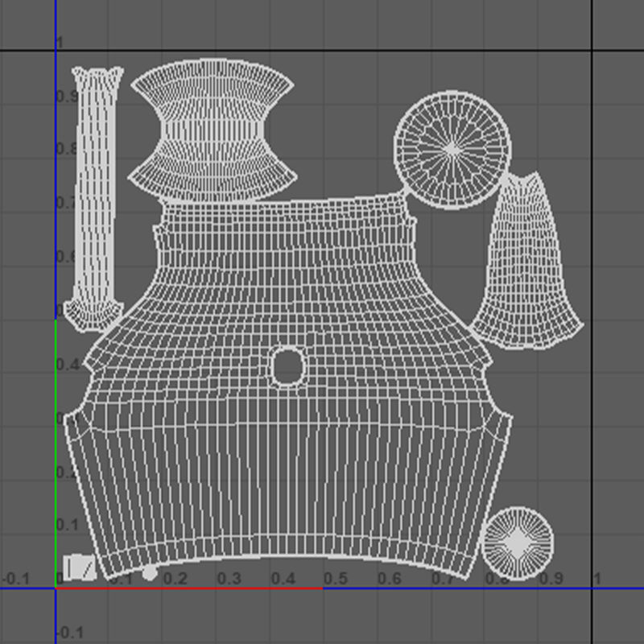The image size is (644, 644).
Task: Select the large radial disc UV shell
Action: click(452, 150)
